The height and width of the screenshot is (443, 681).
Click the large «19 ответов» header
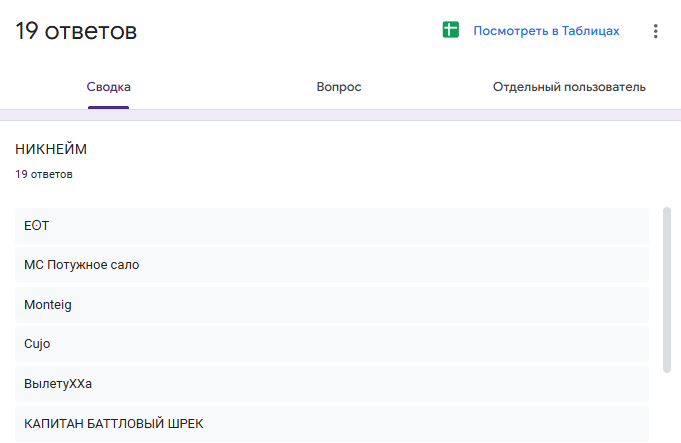click(76, 31)
